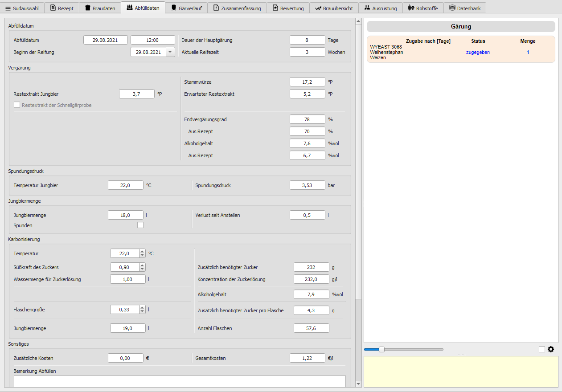Click the hamburger icon on Sudauswahl tab
The width and height of the screenshot is (562, 392).
(x=8, y=8)
